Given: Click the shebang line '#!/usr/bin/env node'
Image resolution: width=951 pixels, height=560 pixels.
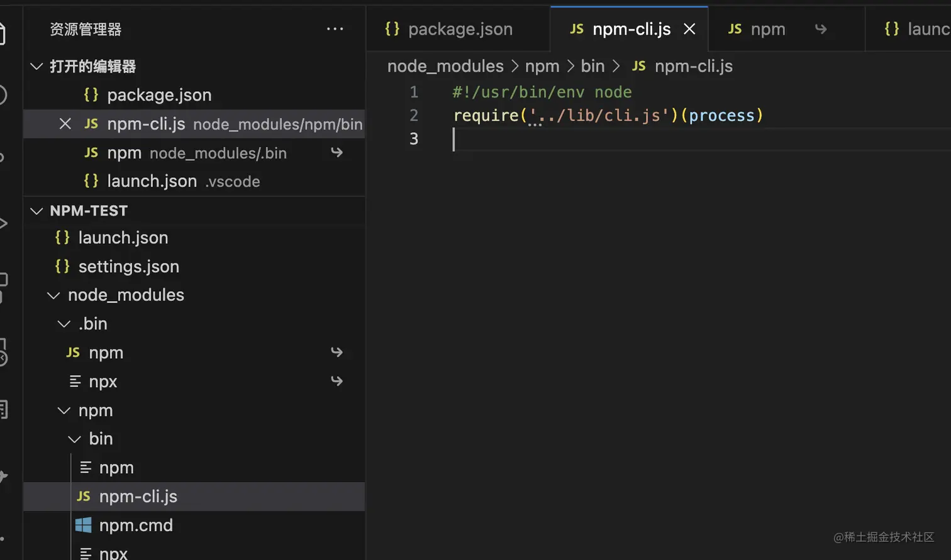Looking at the screenshot, I should click(542, 92).
